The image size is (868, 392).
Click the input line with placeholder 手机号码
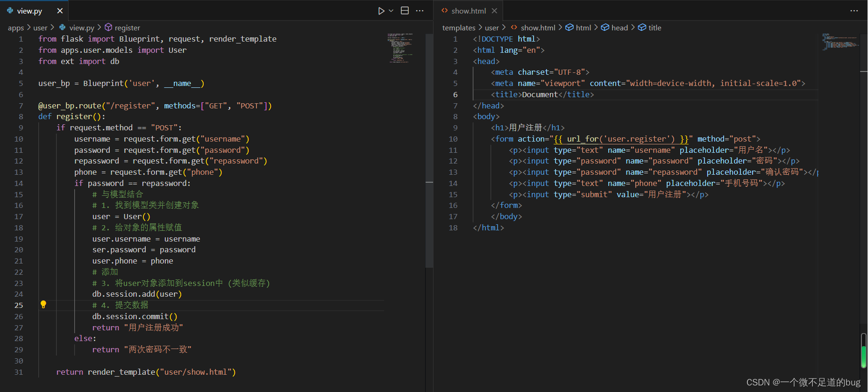pyautogui.click(x=647, y=183)
